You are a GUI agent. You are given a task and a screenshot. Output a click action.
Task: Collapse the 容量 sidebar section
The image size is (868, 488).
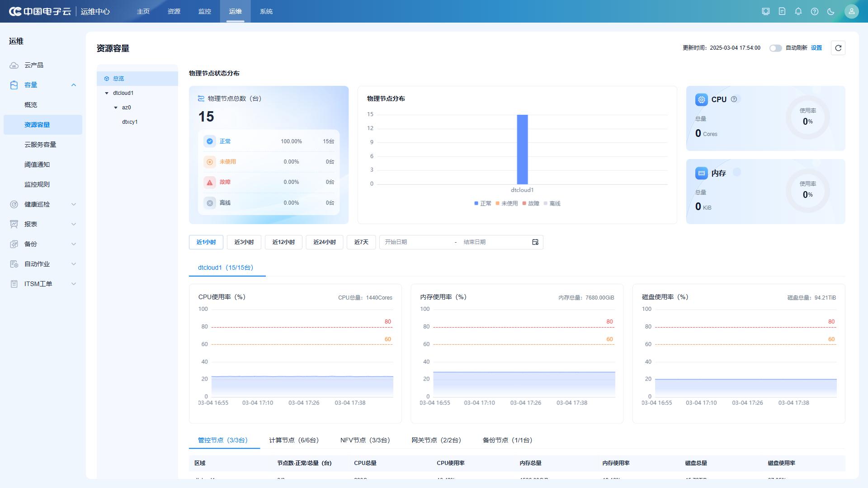coord(74,85)
